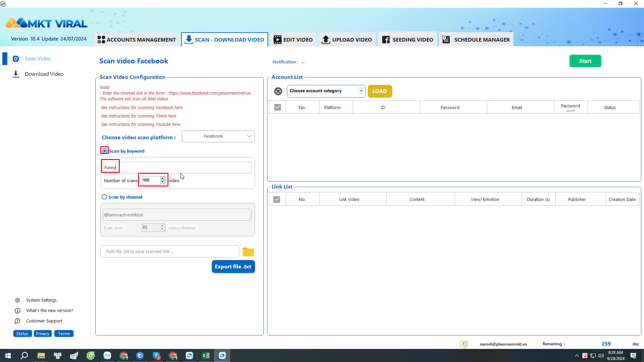This screenshot has height=362, width=644.
Task: Click the MKT Viral logo
Action: [x=46, y=23]
